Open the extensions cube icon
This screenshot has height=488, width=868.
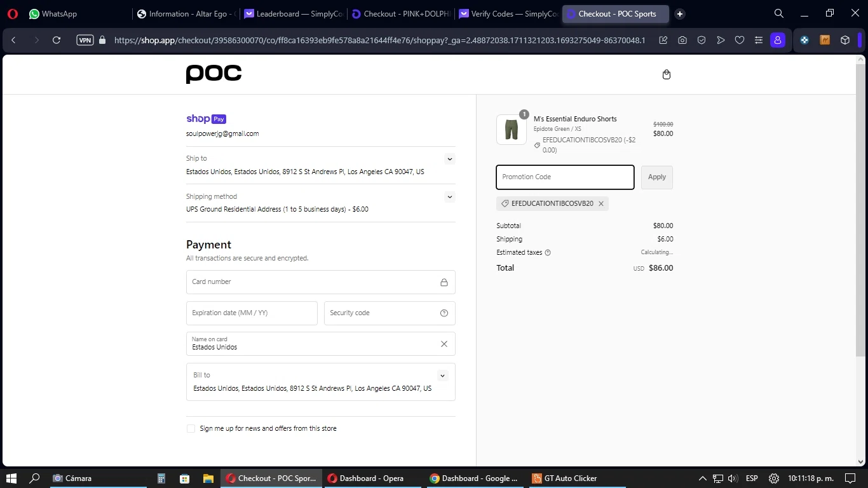[x=845, y=40]
